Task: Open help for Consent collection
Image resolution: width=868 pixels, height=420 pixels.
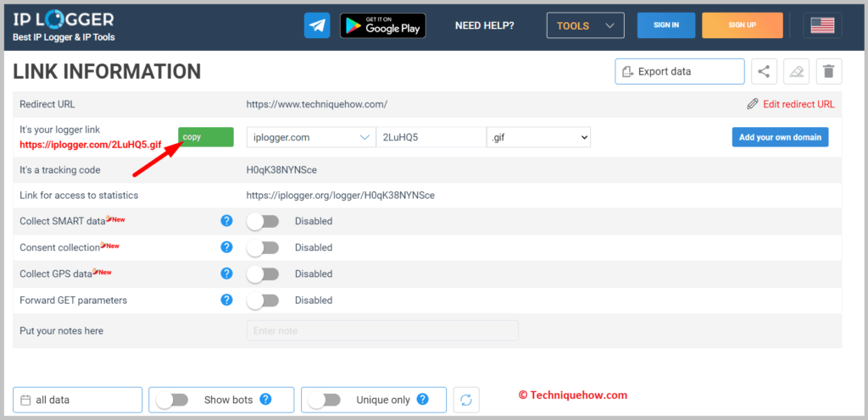Action: (x=226, y=247)
